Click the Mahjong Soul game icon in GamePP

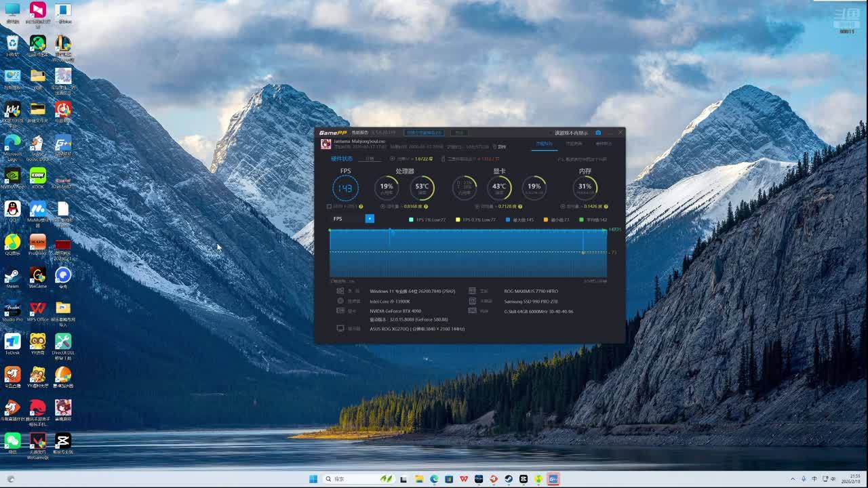326,144
